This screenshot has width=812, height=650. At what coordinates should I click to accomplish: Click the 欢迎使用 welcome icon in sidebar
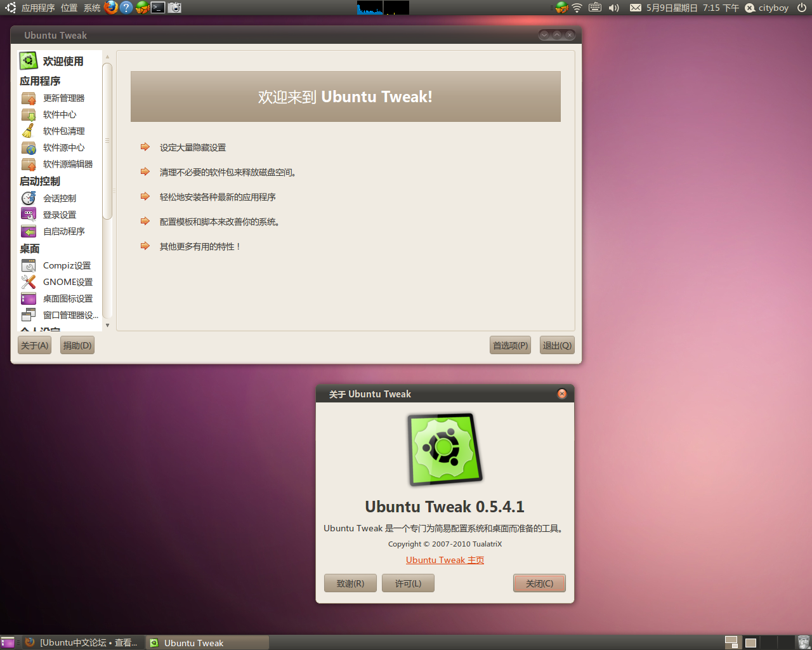[x=29, y=61]
